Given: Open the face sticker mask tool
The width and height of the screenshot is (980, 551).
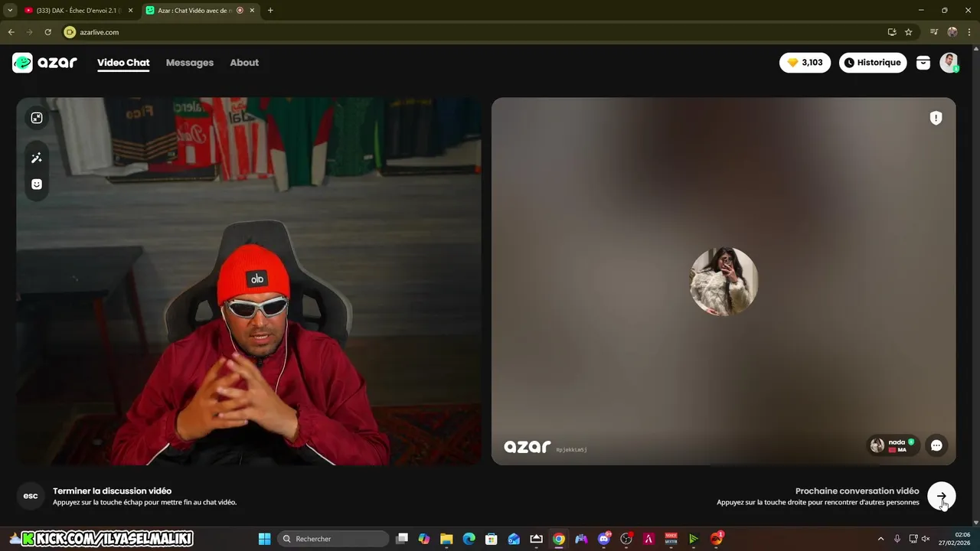Looking at the screenshot, I should (36, 184).
